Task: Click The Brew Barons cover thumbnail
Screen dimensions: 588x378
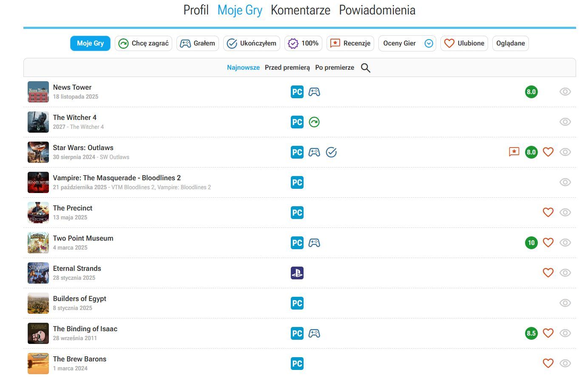Action: tap(38, 364)
